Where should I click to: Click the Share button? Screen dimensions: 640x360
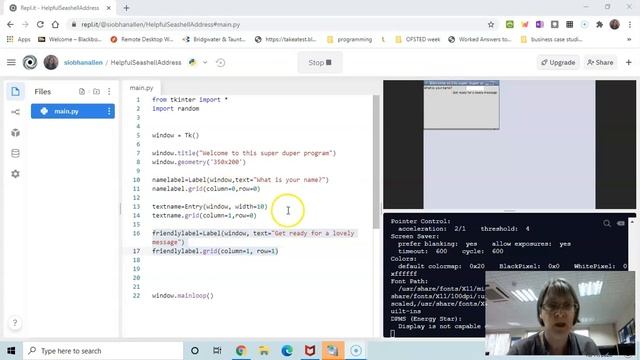600,62
